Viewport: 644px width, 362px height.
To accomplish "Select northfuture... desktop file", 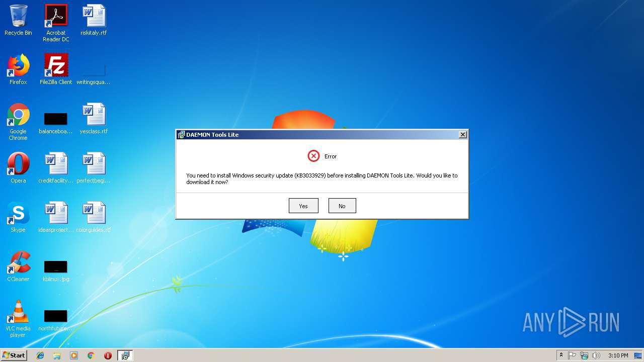I will click(56, 320).
